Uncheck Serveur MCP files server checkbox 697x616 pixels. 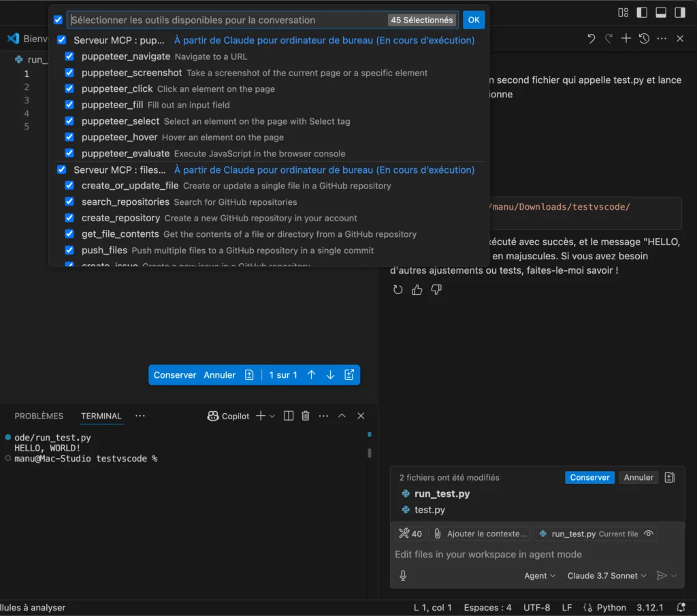(x=62, y=169)
